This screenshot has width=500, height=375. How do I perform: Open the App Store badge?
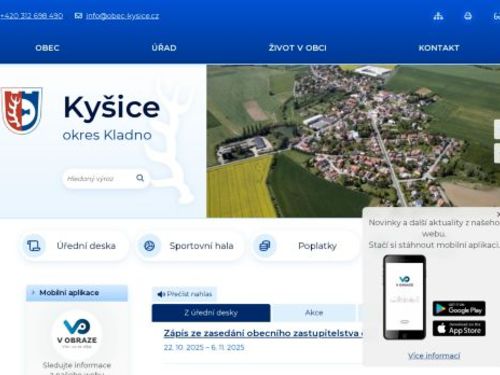tap(459, 328)
